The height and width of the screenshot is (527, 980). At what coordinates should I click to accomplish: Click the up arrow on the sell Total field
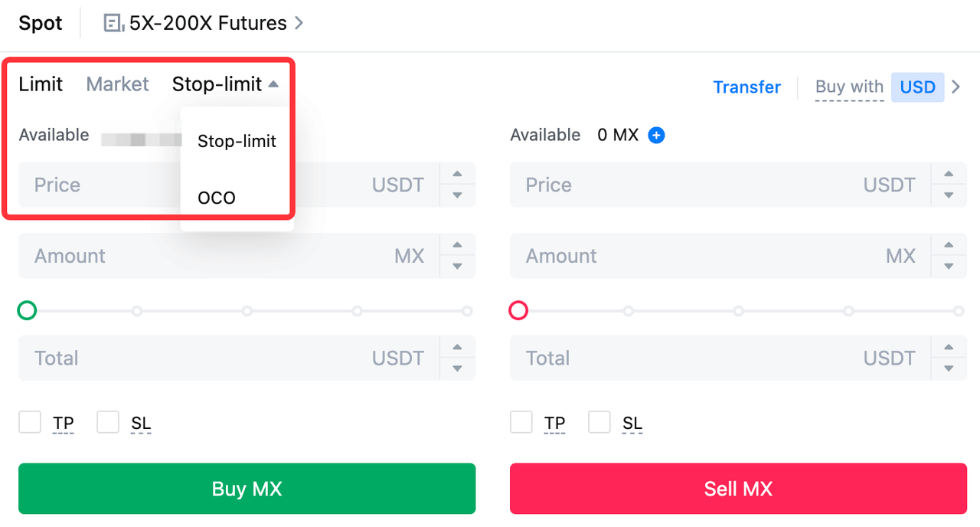[x=949, y=348]
